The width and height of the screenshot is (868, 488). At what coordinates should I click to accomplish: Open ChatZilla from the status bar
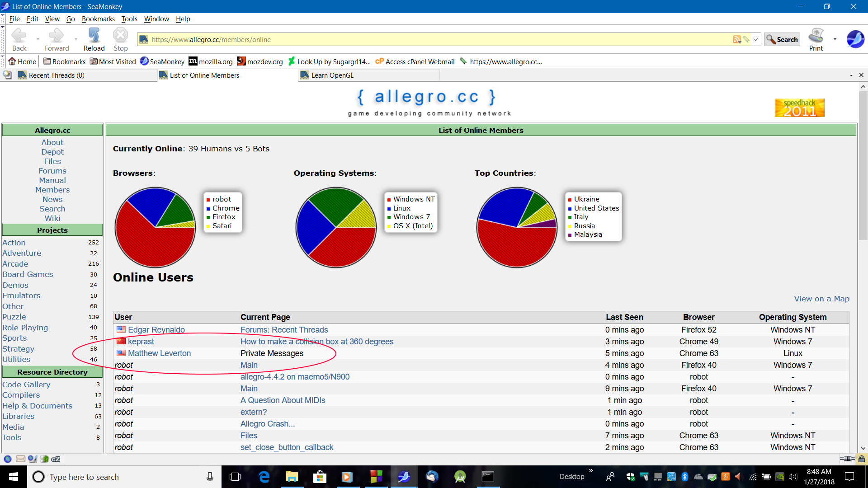pos(56,459)
